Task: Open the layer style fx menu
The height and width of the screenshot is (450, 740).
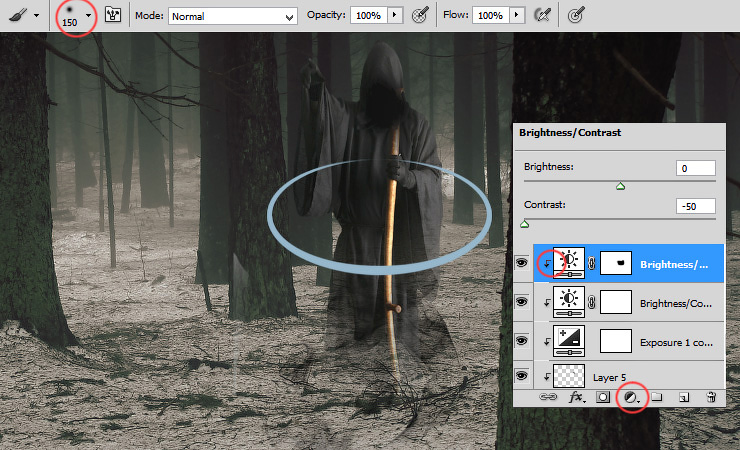Action: click(x=576, y=398)
